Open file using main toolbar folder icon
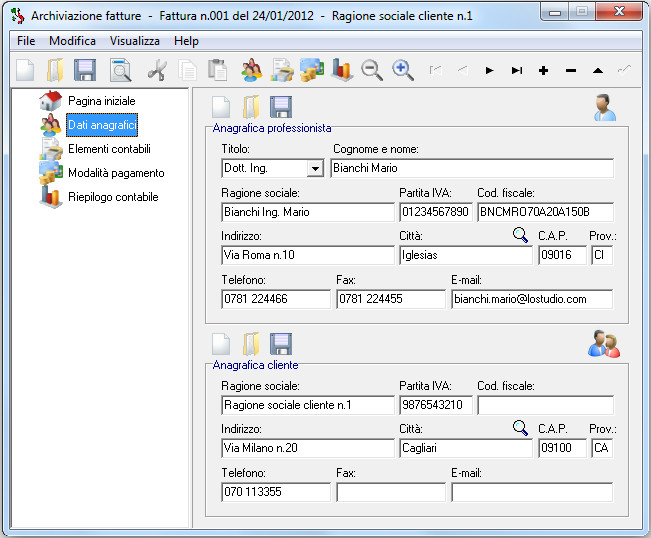This screenshot has width=651, height=538. coord(55,70)
